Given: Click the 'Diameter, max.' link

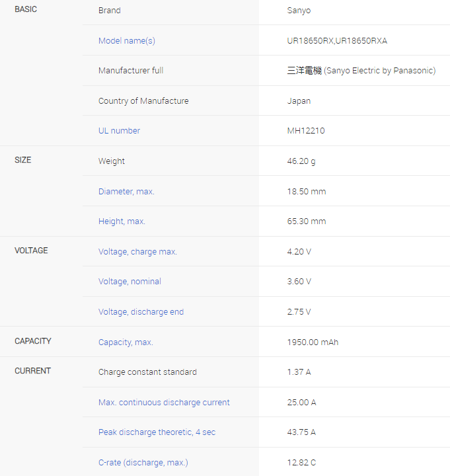Looking at the screenshot, I should coord(126,192).
